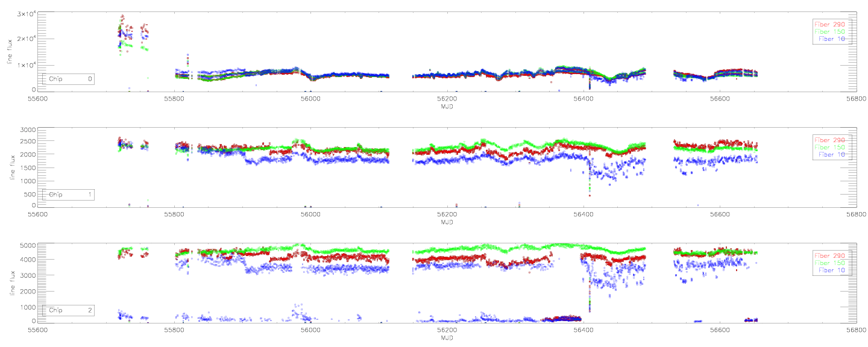Click the 56400 tick label on the bottom plot
Viewport: 868px width, 347px height.
point(583,330)
